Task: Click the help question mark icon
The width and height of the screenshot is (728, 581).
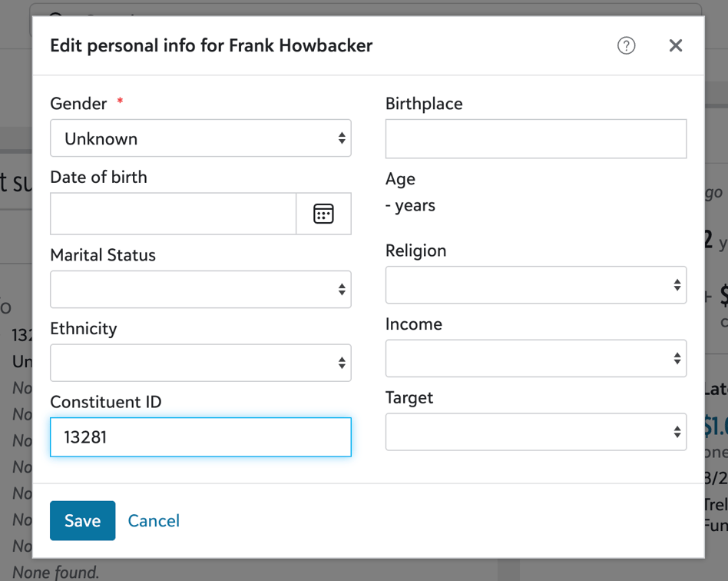Action: point(627,46)
